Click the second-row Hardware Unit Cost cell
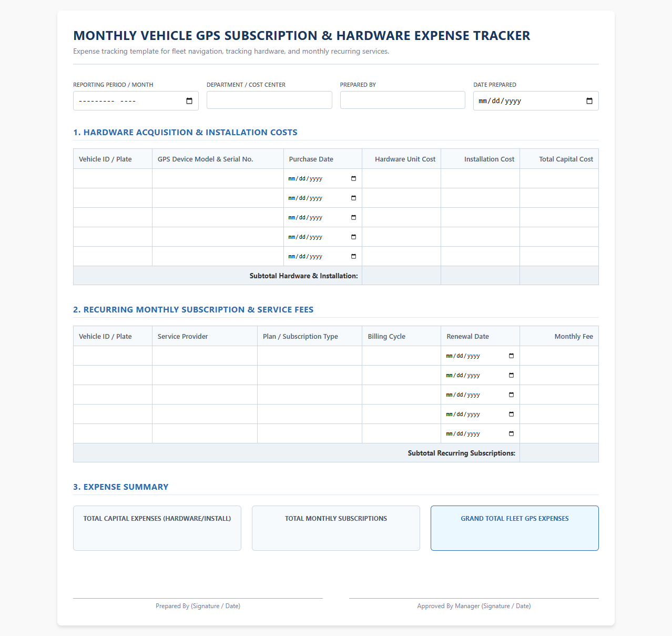The height and width of the screenshot is (636, 672). [402, 198]
